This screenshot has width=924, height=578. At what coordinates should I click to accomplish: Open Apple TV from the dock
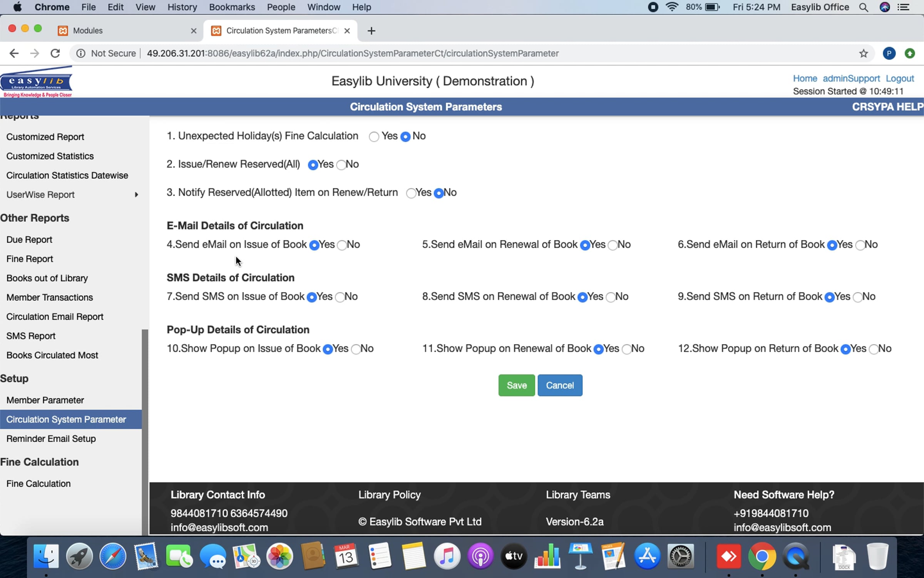pyautogui.click(x=514, y=556)
